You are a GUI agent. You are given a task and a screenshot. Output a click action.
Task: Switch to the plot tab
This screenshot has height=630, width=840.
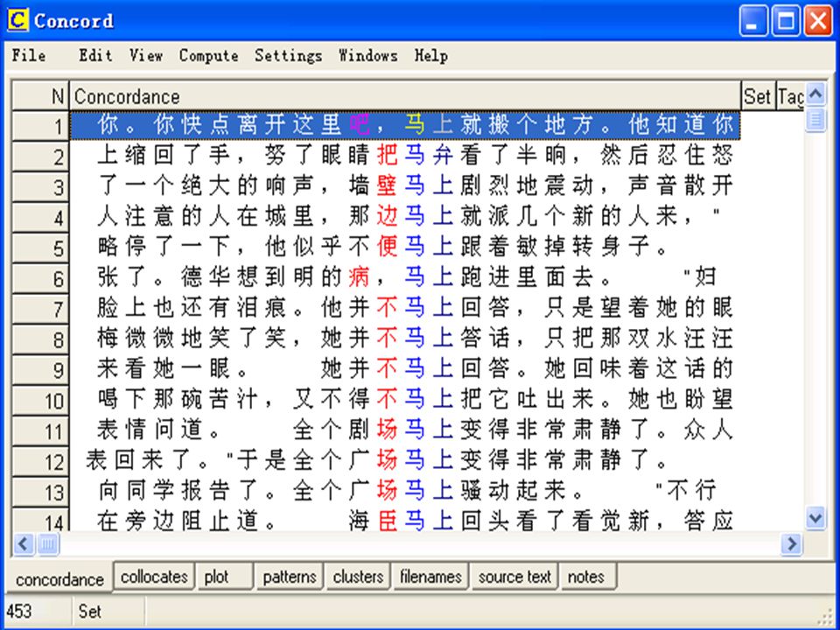point(224,577)
